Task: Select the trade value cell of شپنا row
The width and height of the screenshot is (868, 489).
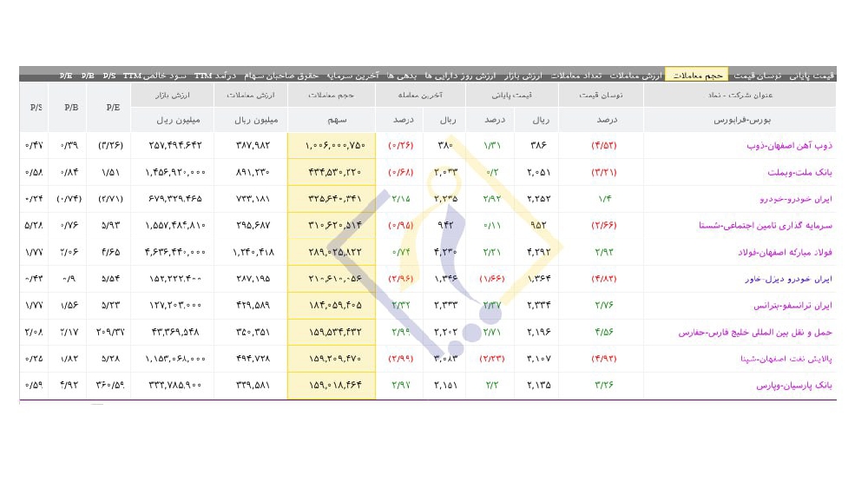Action: click(253, 359)
